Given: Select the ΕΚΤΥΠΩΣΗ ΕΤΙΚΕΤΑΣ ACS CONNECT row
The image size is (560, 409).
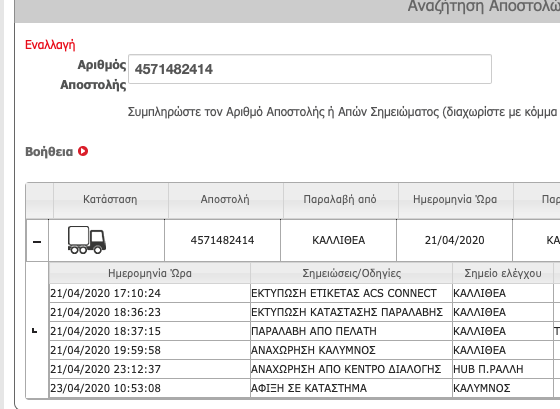Looking at the screenshot, I should pos(304,293).
